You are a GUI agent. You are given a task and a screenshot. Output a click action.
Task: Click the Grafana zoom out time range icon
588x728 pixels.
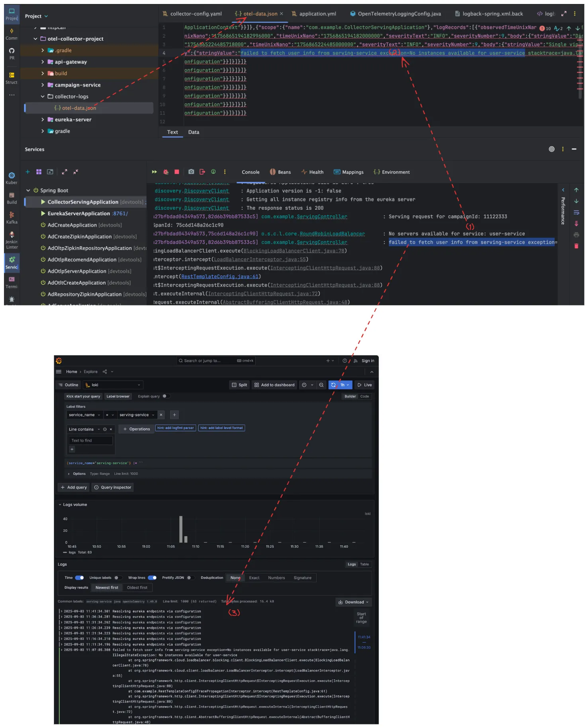(321, 385)
